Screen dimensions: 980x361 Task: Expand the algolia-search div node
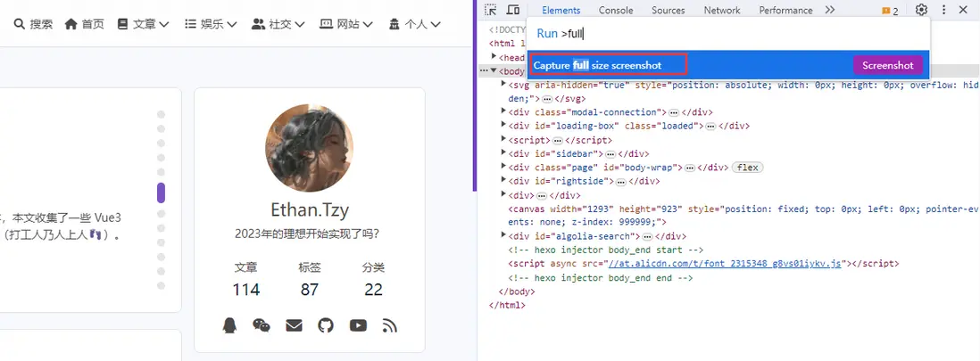point(503,234)
